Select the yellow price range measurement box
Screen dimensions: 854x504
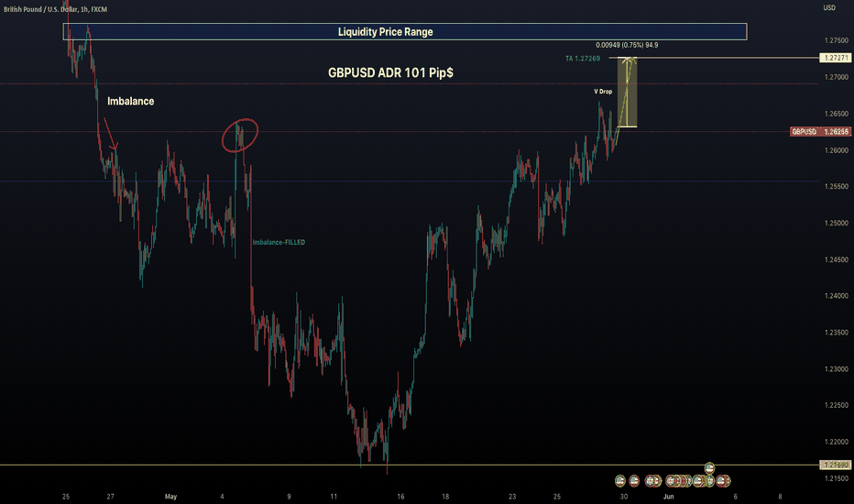tap(627, 93)
